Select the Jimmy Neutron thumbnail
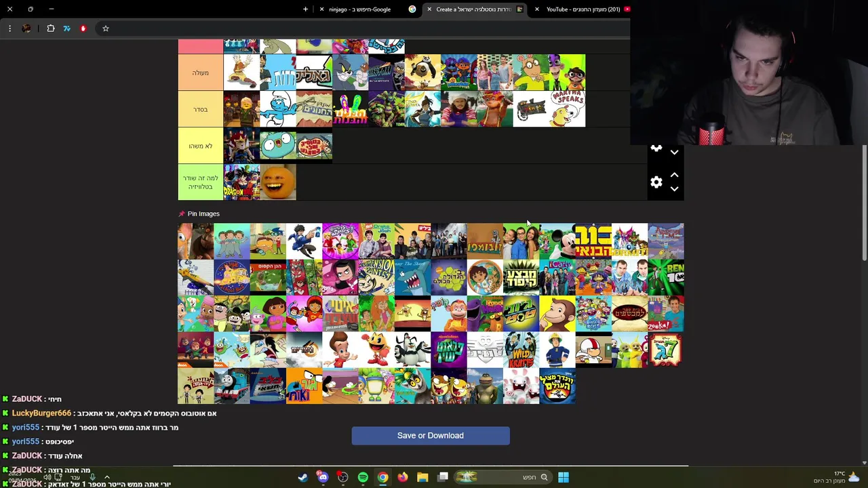The height and width of the screenshot is (488, 868). [x=340, y=350]
